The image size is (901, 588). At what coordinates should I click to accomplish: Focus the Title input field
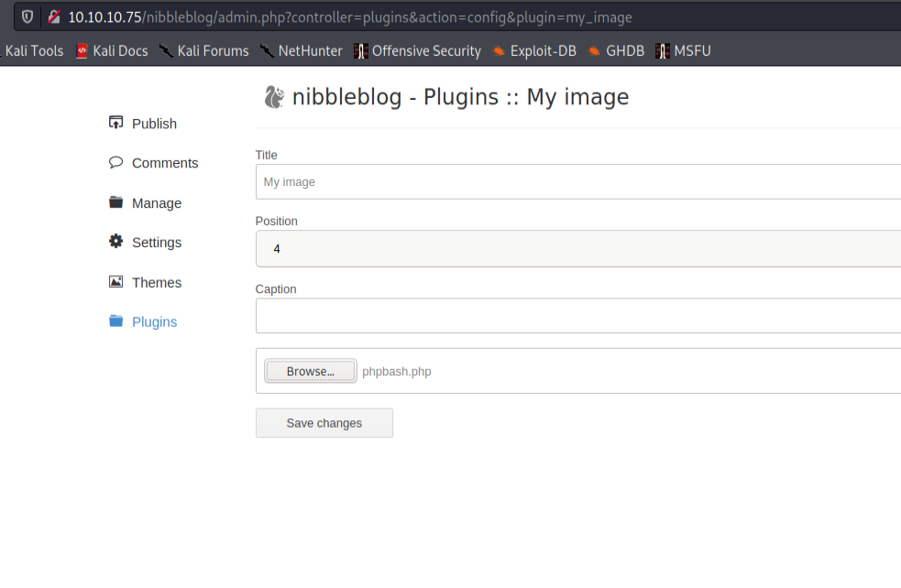577,182
